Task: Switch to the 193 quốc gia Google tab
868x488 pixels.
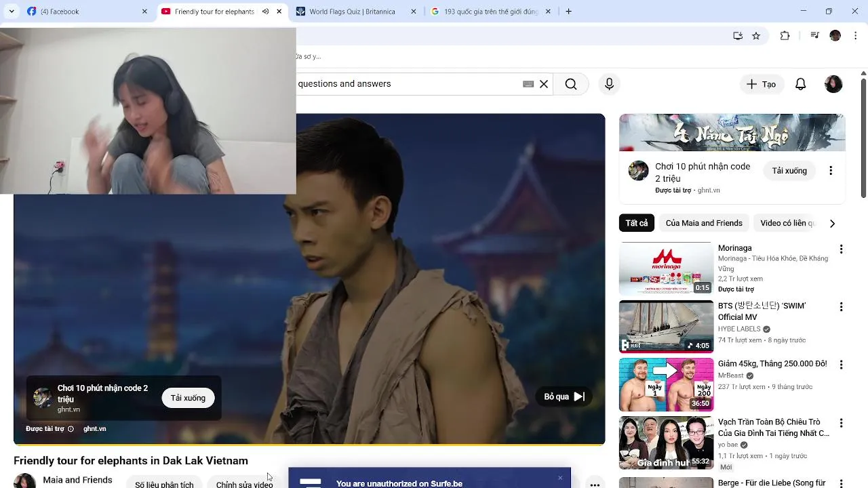Action: pyautogui.click(x=491, y=12)
